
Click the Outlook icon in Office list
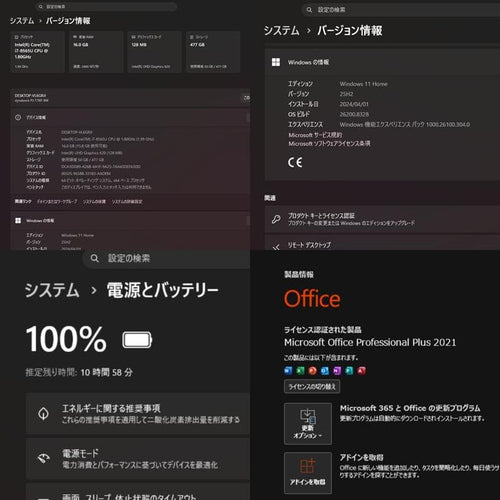325,371
